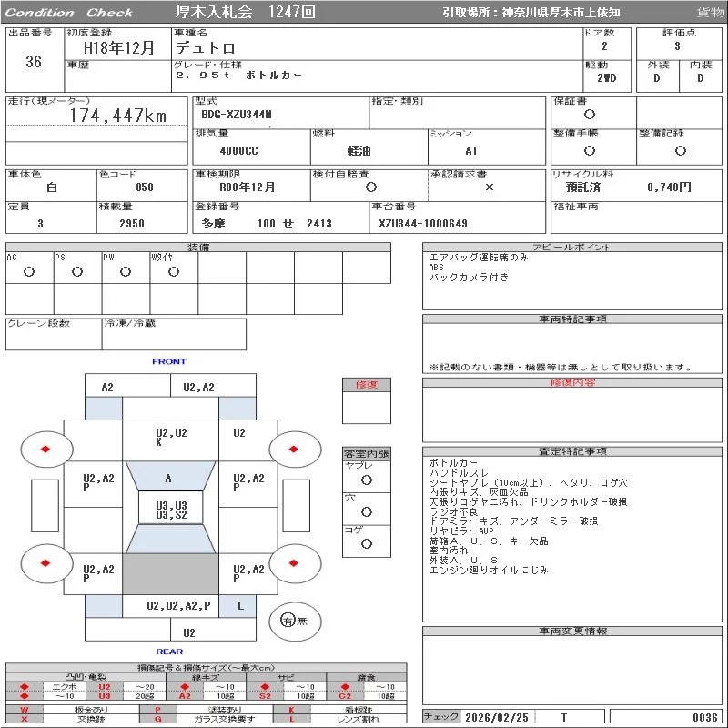Screen dimensions: 728x728
Task: Click the front-left tire red diamond marker
Action: tap(45, 449)
